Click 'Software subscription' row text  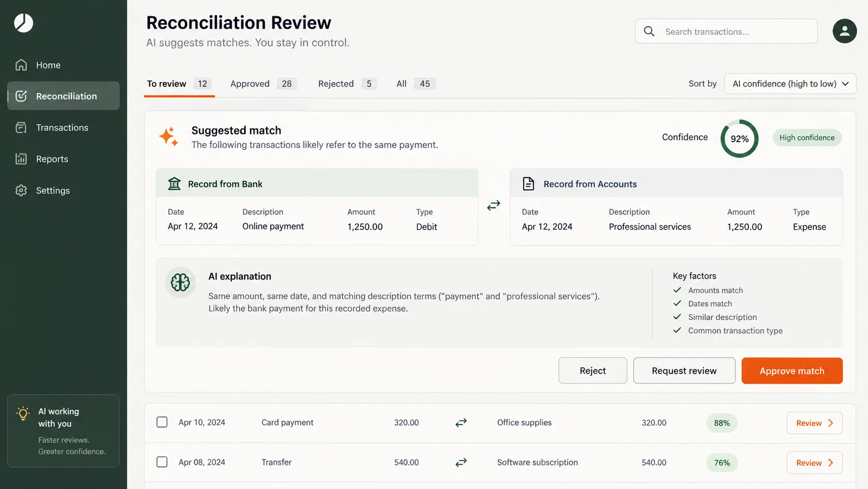tap(537, 462)
